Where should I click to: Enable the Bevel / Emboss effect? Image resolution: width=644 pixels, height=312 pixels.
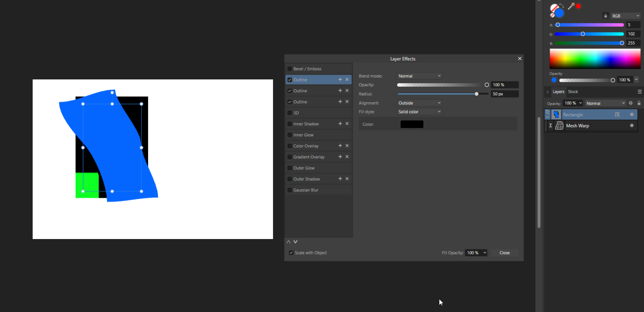[290, 69]
